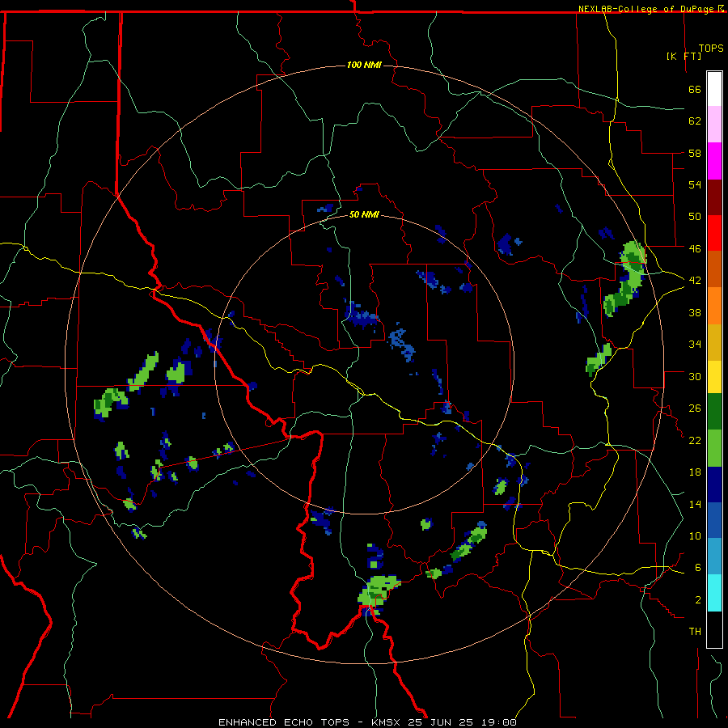This screenshot has height=728, width=728.
Task: Select the navy blue legend swatch
Action: 714,485
